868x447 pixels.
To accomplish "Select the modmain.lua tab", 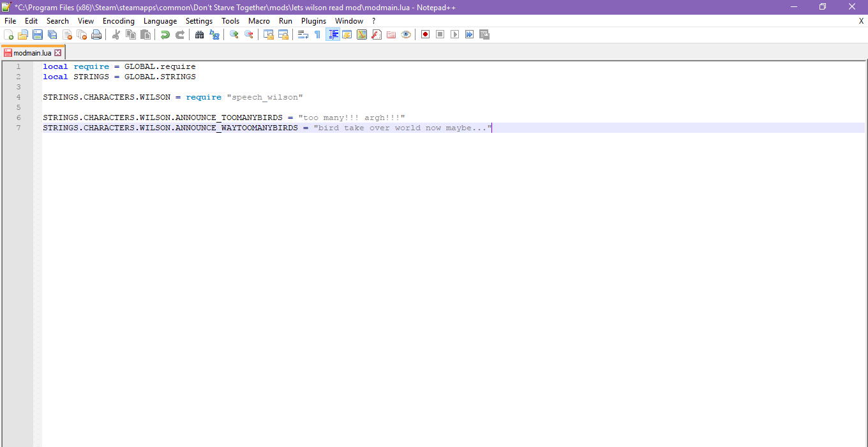I will pyautogui.click(x=32, y=53).
